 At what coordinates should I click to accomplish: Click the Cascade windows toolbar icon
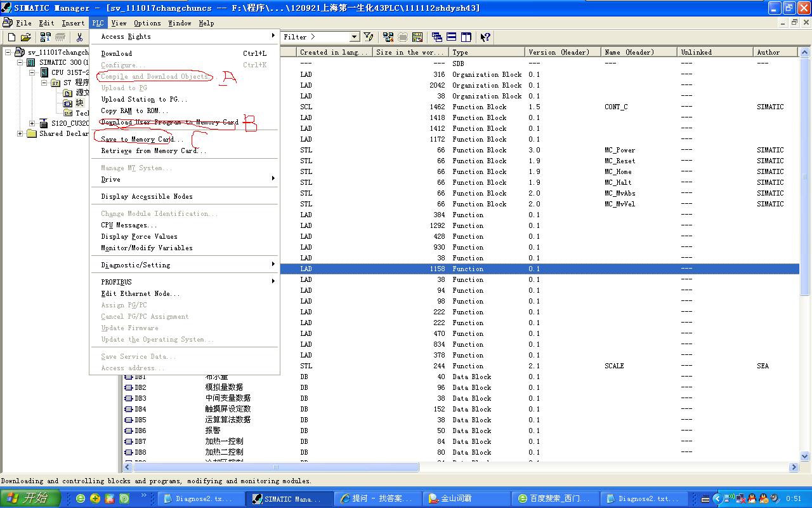pyautogui.click(x=437, y=37)
